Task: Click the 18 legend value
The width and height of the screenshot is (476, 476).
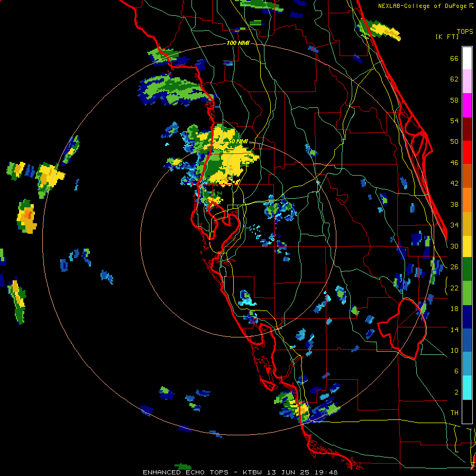Action: (x=454, y=309)
